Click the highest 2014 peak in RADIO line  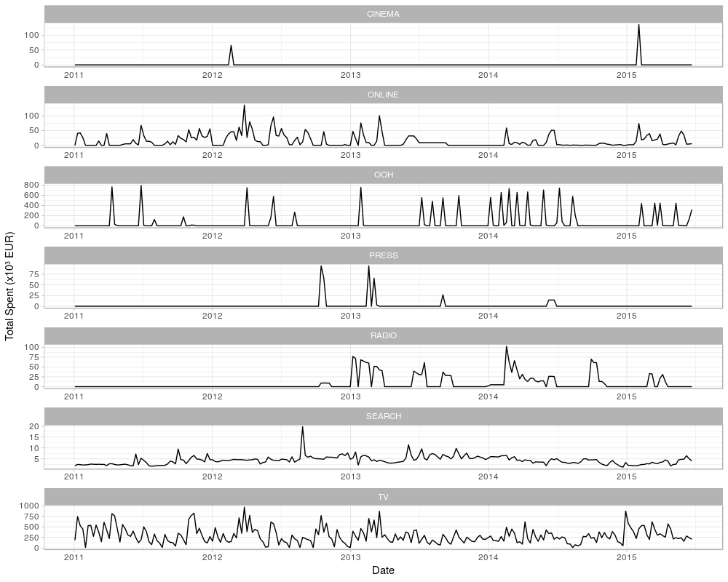tap(507, 347)
